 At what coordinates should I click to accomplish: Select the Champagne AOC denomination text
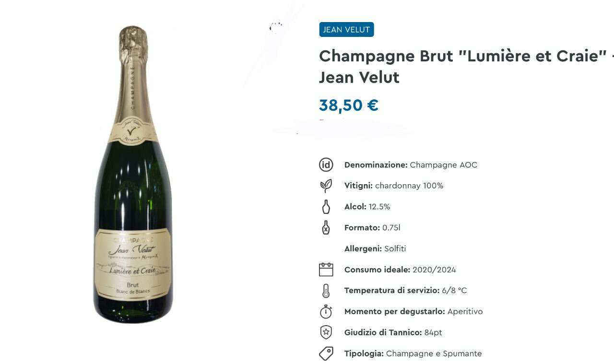pos(444,165)
